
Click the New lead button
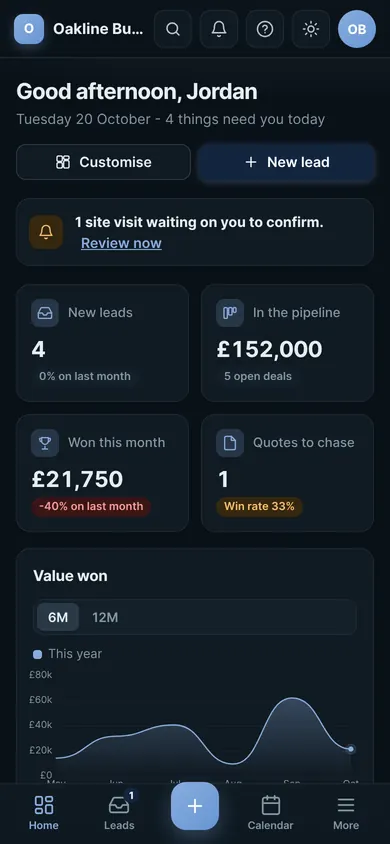tap(286, 162)
